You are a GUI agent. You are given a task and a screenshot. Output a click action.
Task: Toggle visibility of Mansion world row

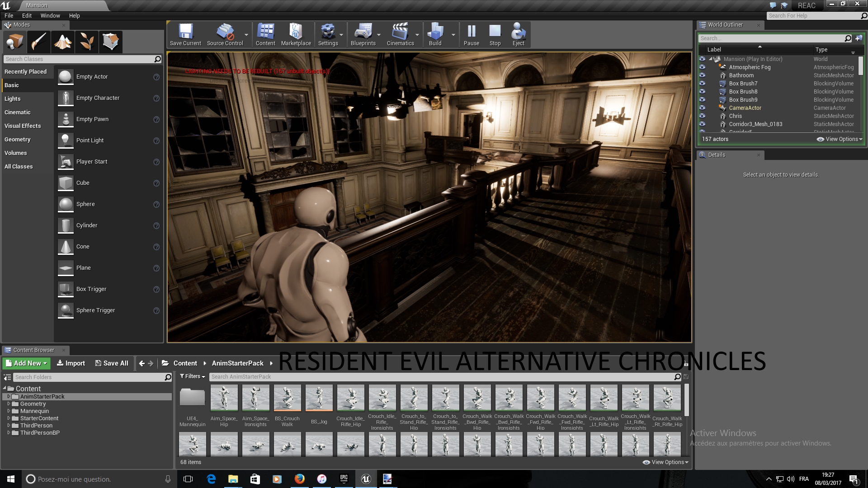click(702, 59)
